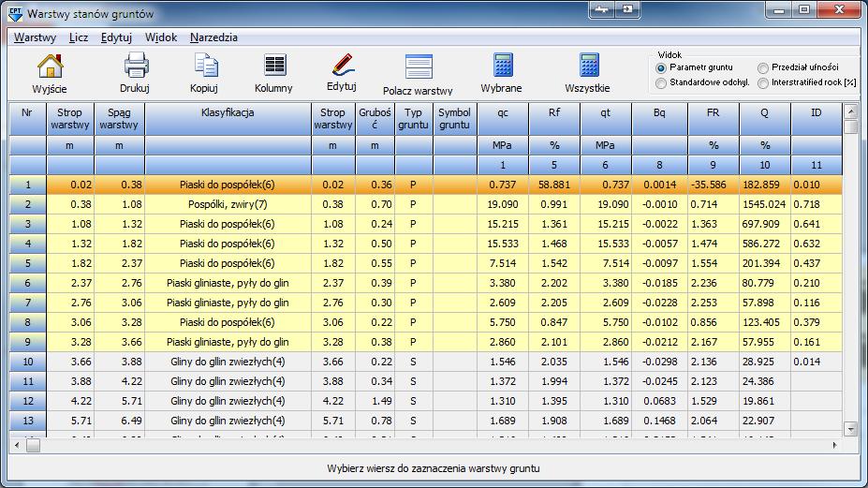Click the Typ gruntu S cell in row 10
Image resolution: width=868 pixels, height=488 pixels.
coord(414,362)
